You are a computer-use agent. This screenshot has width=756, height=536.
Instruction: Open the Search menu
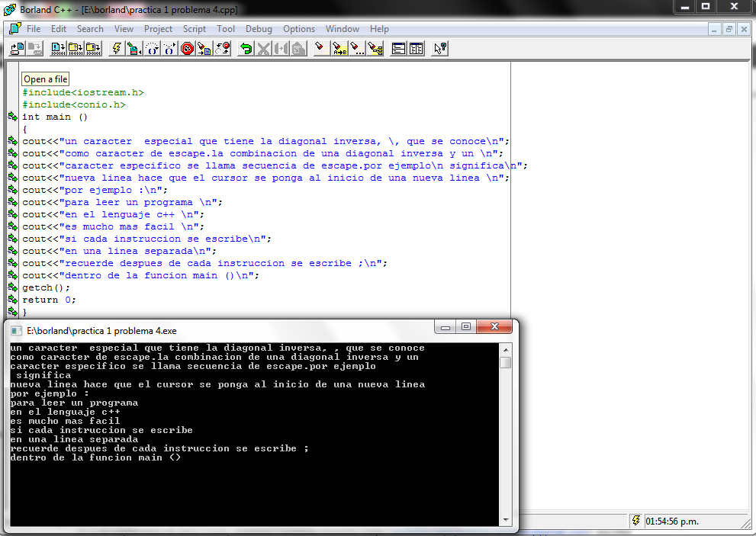click(x=90, y=29)
